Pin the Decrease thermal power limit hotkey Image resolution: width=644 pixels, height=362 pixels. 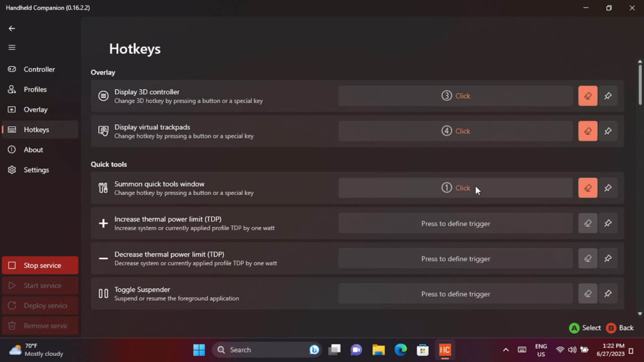tap(608, 259)
